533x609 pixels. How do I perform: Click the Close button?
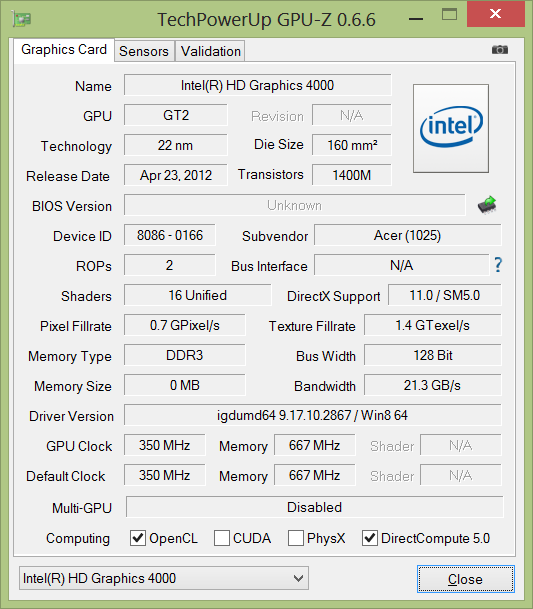(466, 579)
